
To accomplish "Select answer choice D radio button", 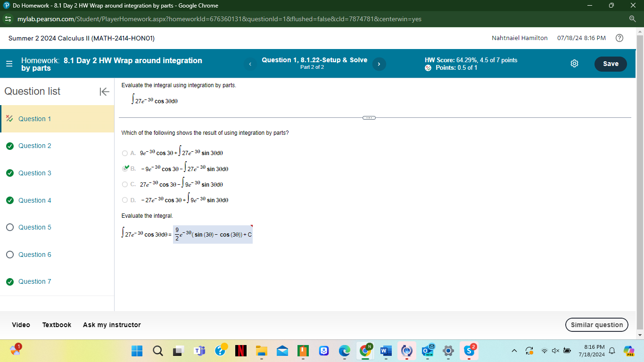I will point(124,200).
